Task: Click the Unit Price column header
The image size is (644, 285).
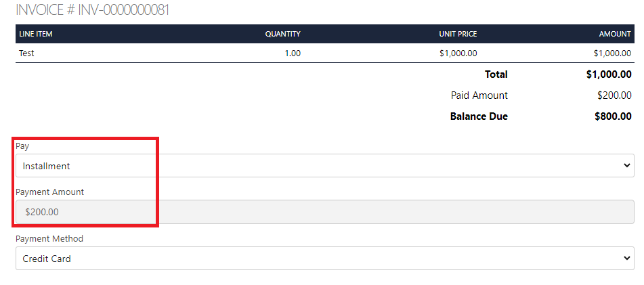Action: [458, 34]
